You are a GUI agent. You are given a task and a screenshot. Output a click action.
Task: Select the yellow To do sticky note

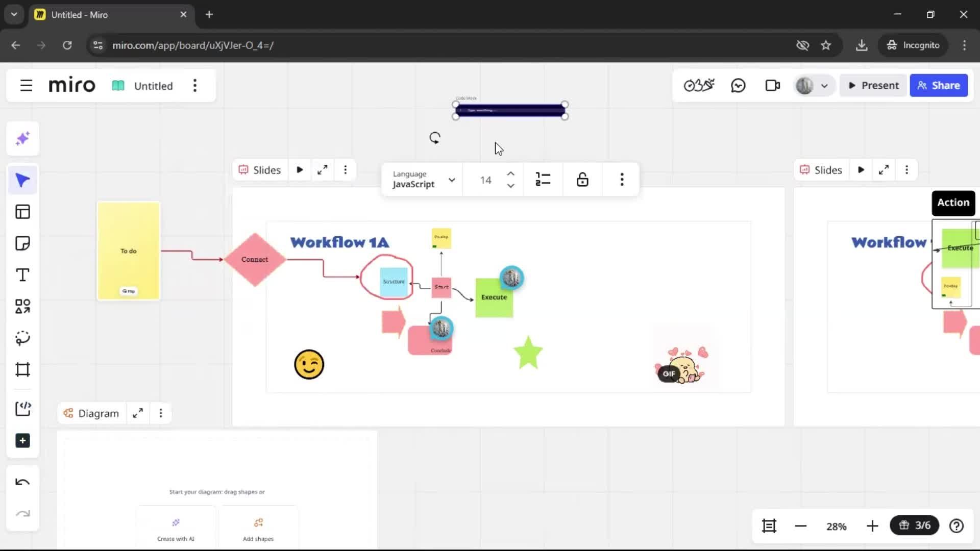pos(129,251)
